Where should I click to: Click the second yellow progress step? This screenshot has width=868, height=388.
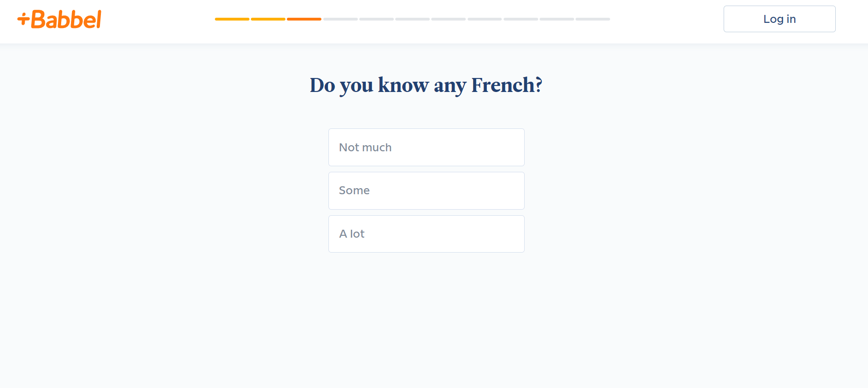tap(268, 19)
